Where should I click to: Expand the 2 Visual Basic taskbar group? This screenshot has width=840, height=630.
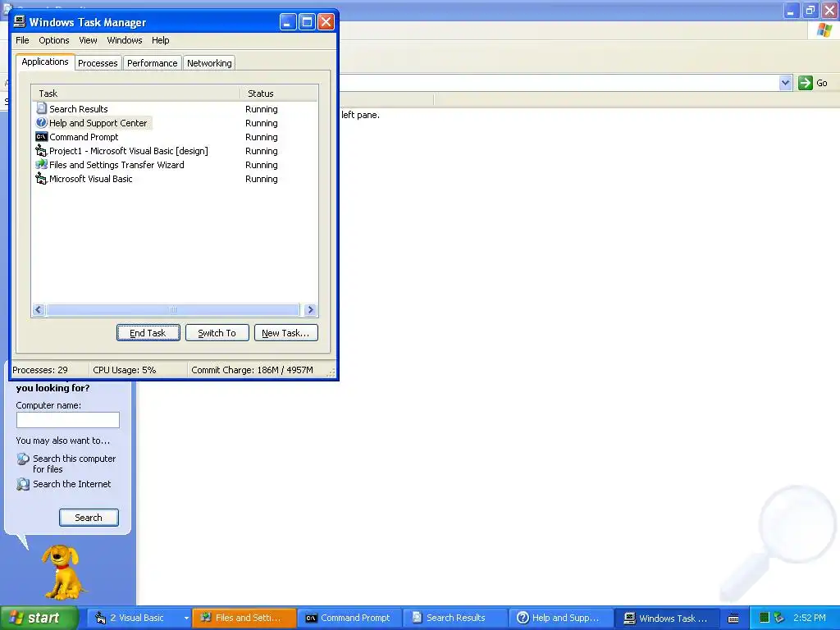coord(186,618)
